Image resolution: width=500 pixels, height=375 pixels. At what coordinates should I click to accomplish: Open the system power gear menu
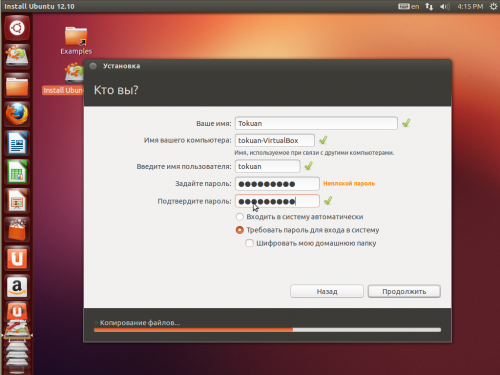pyautogui.click(x=494, y=6)
